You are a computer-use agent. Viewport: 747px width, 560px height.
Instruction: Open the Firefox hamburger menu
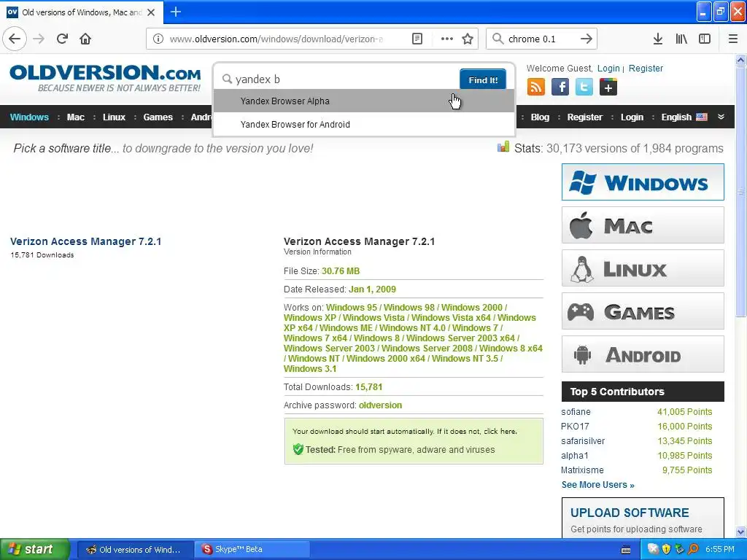click(x=733, y=39)
